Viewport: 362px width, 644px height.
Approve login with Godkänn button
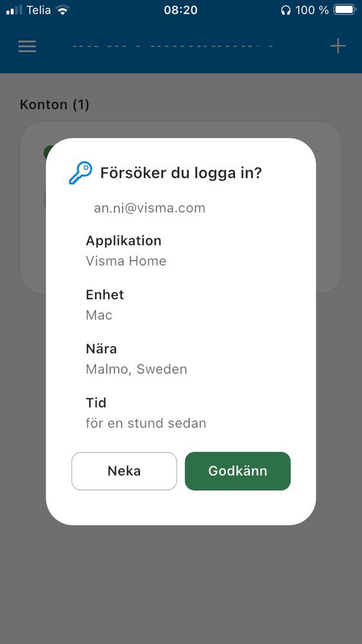[238, 471]
